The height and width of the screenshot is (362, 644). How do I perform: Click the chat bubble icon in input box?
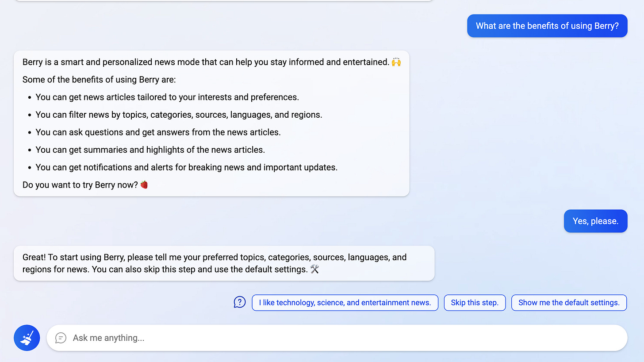pos(61,338)
